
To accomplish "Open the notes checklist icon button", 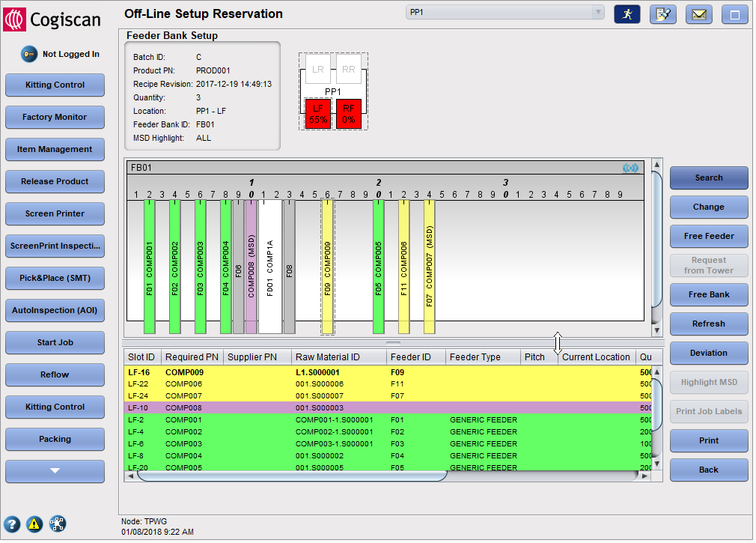I will coord(663,14).
